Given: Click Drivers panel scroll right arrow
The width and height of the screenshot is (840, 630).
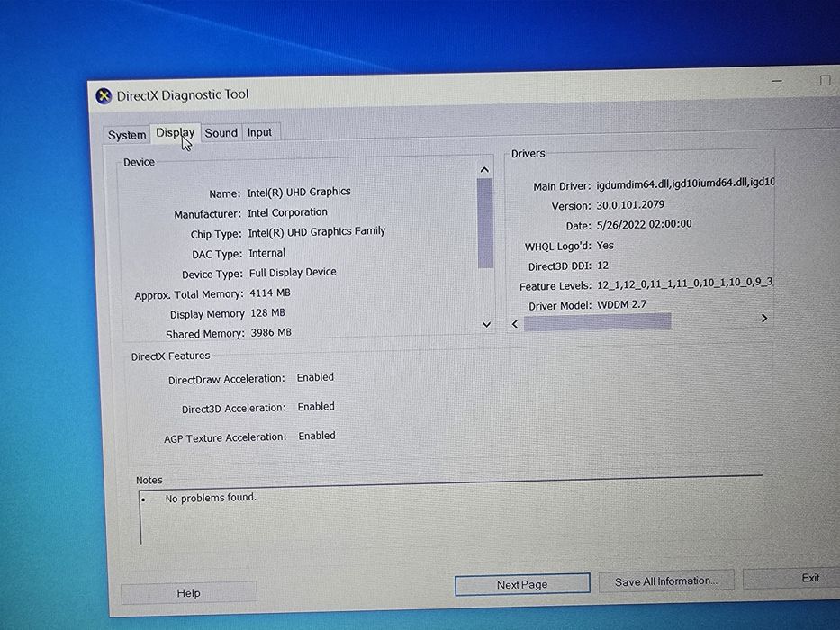Looking at the screenshot, I should tap(764, 319).
